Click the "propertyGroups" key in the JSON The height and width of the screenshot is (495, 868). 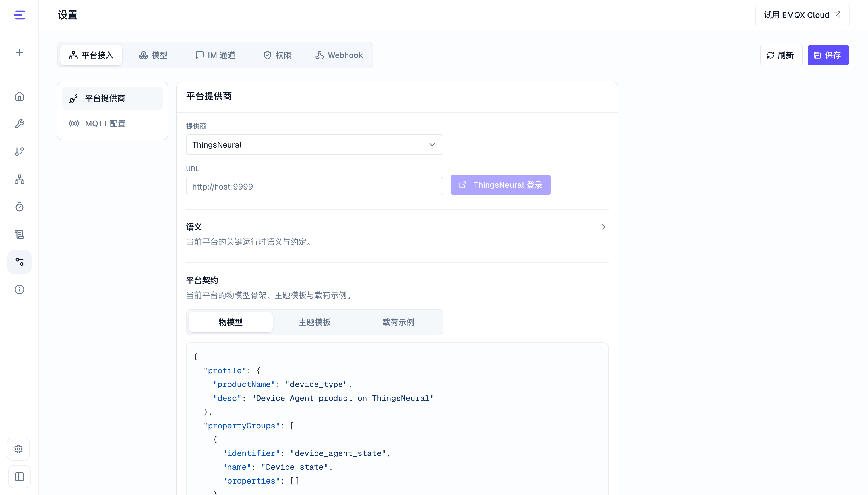click(242, 426)
